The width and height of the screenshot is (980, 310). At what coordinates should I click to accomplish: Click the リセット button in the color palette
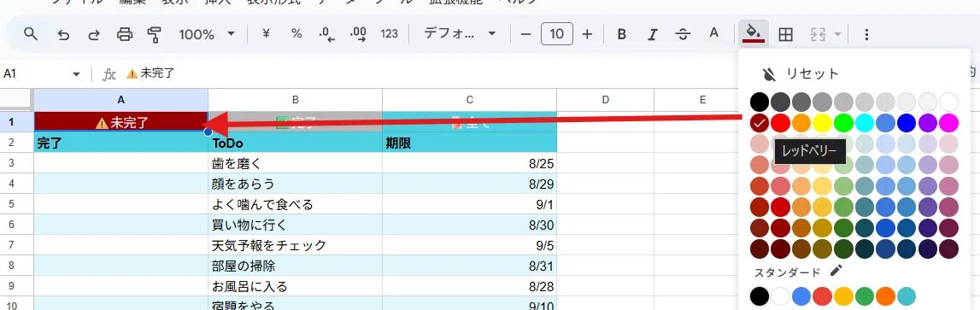tap(801, 73)
